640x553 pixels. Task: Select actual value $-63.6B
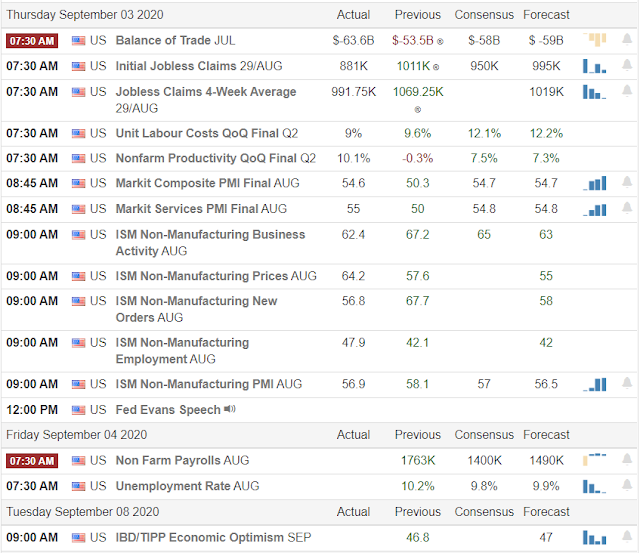pos(353,40)
